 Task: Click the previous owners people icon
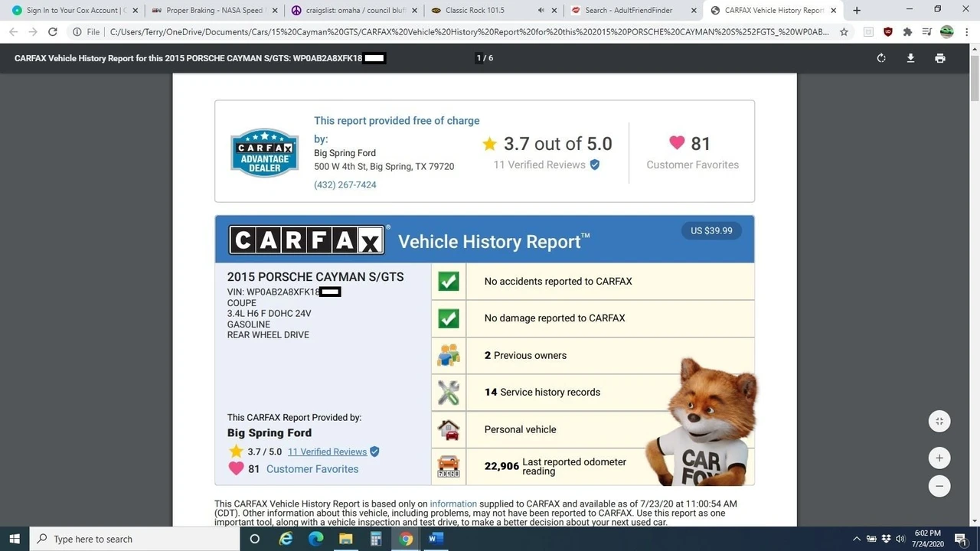[x=449, y=355]
